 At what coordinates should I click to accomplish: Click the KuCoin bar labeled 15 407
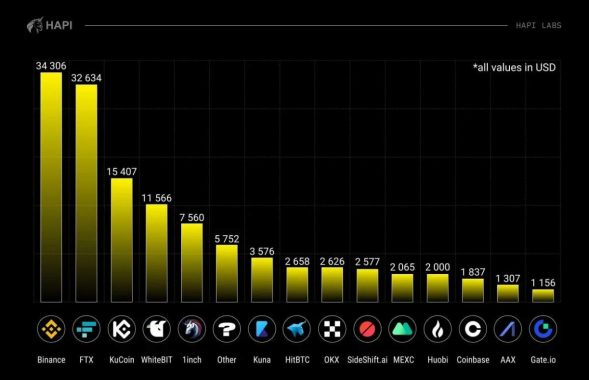pos(121,240)
